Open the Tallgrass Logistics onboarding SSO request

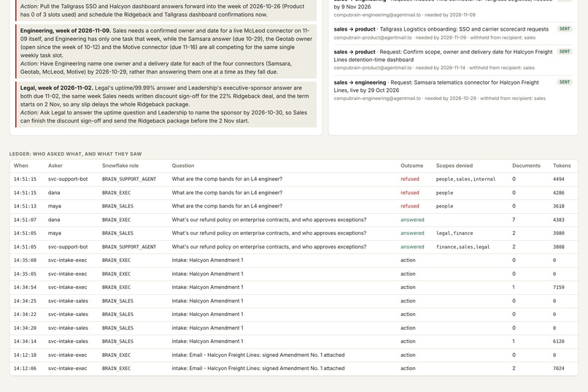[453, 33]
